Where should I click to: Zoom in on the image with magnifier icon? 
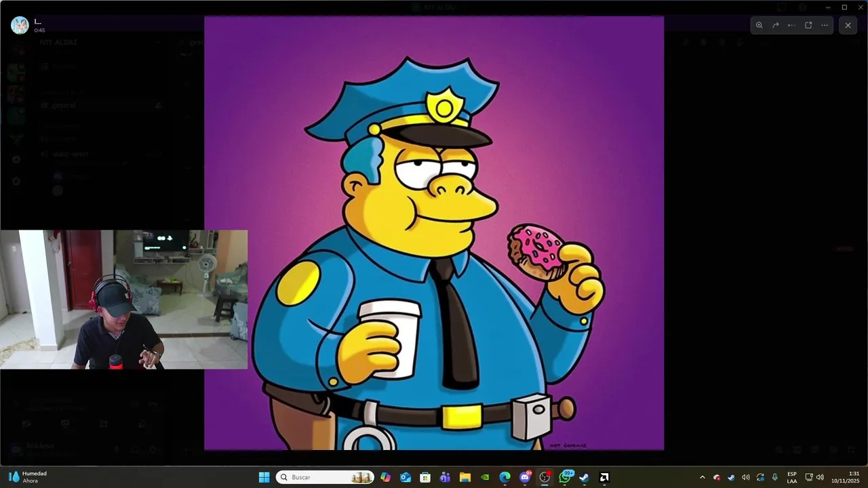[x=759, y=25]
